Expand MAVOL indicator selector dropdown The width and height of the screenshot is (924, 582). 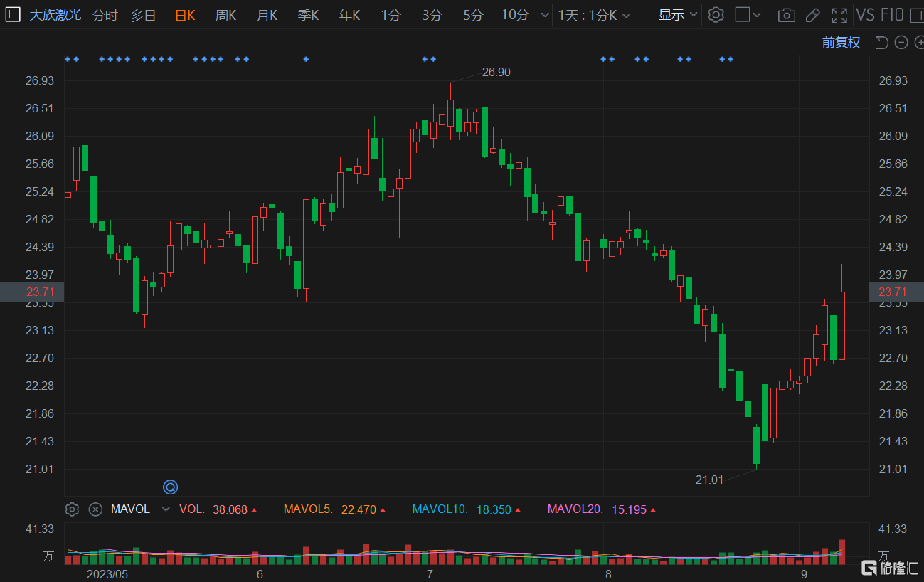[166, 509]
